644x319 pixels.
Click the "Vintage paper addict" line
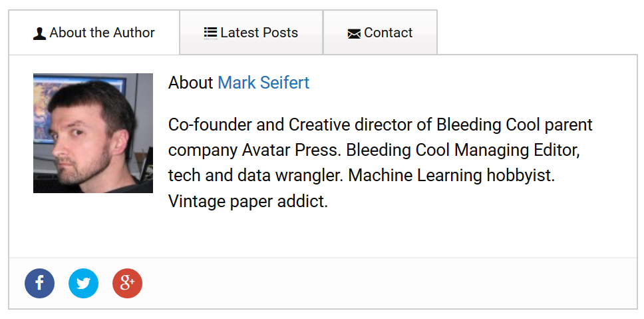coord(248,201)
